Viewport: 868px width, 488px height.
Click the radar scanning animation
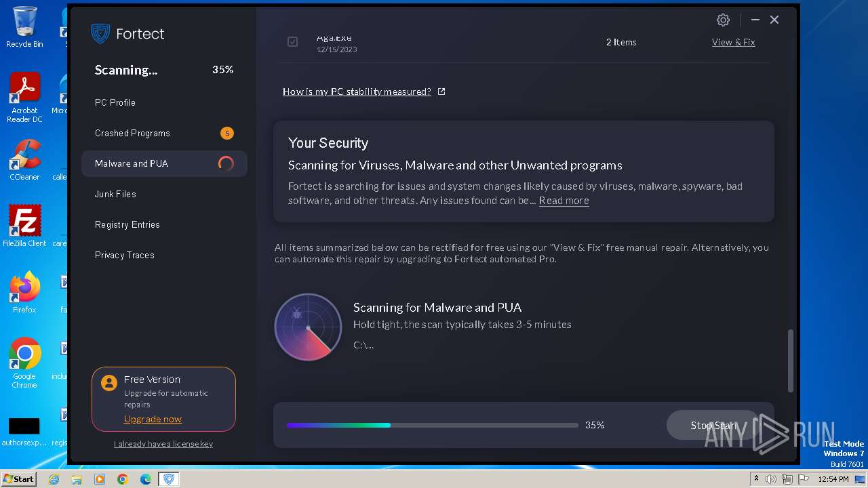click(308, 327)
